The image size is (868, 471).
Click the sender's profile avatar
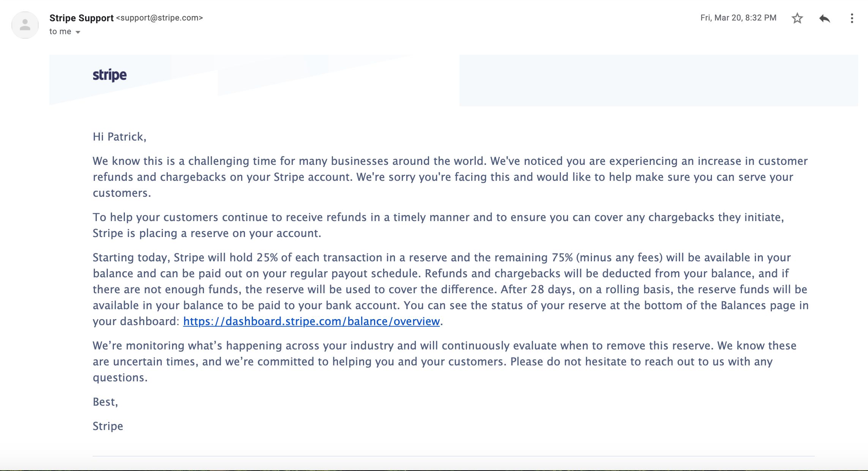pos(25,25)
